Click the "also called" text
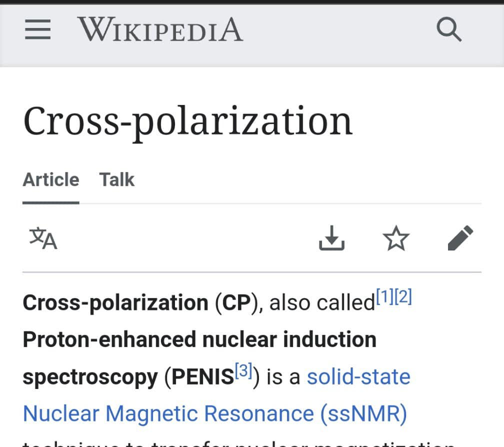504x447 pixels. [x=322, y=303]
